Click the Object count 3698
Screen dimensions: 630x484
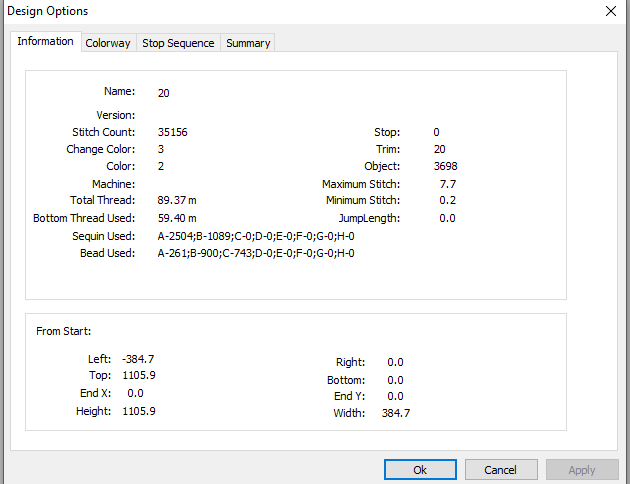pos(446,166)
